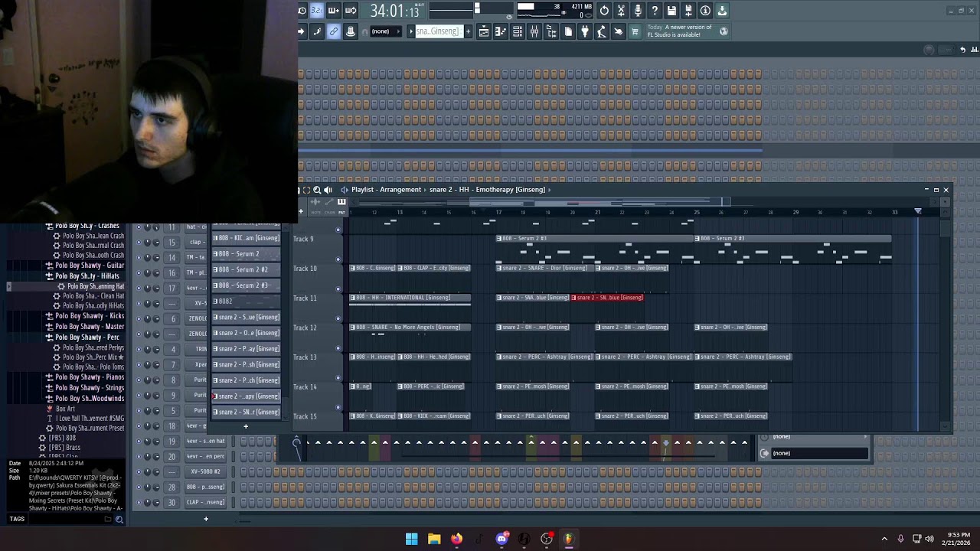
Task: Click the TAGS button in browser
Action: [x=17, y=519]
